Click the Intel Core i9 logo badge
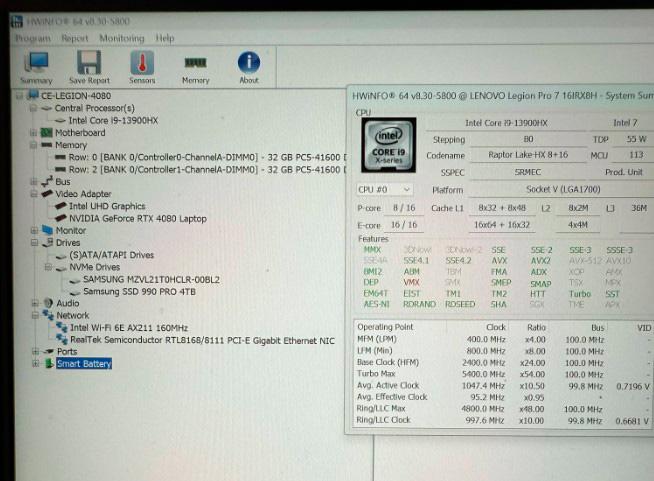Viewport: 654px width, 481px height. (388, 145)
